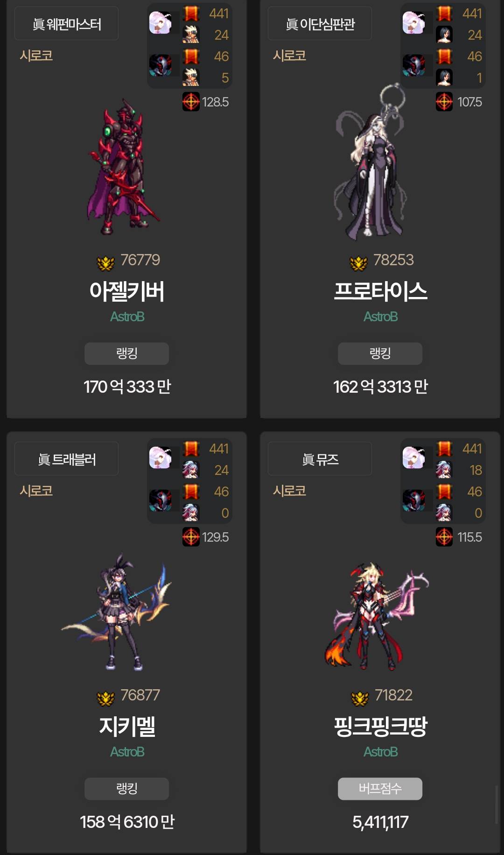
Task: Click the crosshair icon beside 129.5
Action: point(191,537)
